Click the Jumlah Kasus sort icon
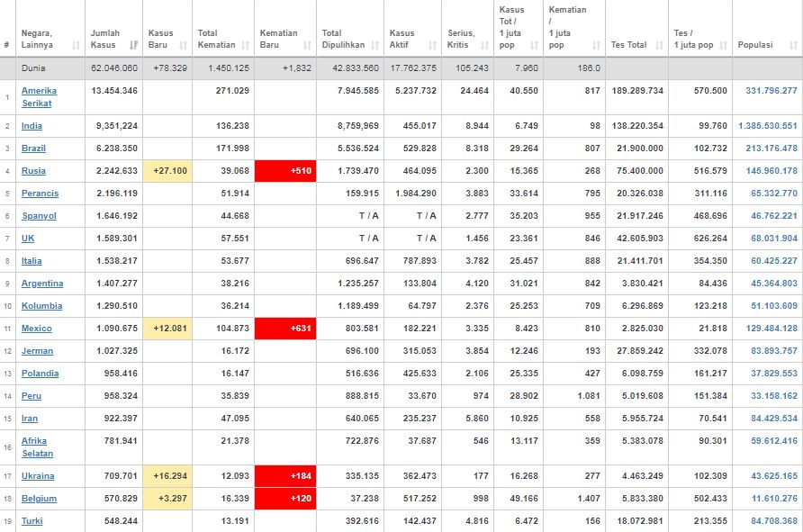The width and height of the screenshot is (803, 532). click(133, 45)
